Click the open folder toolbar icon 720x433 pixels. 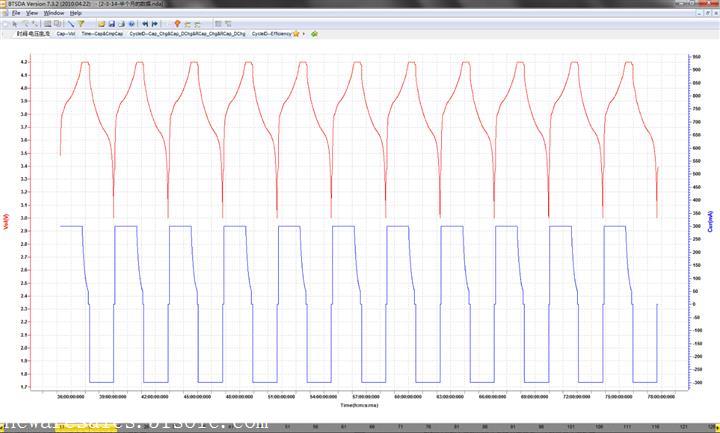click(x=100, y=23)
